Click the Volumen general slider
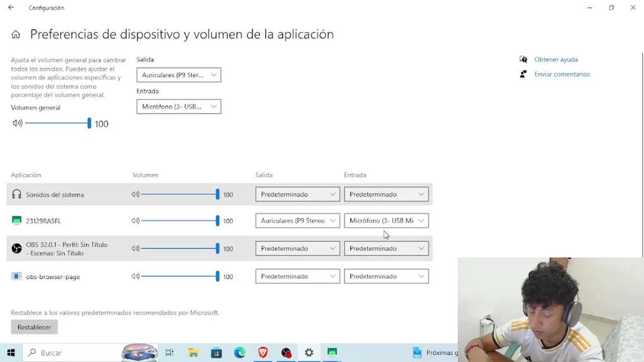 coord(58,123)
